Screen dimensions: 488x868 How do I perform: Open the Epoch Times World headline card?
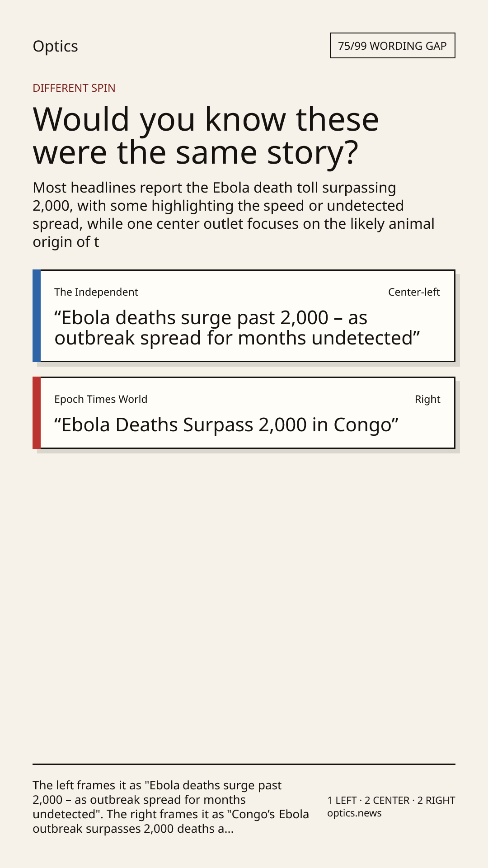click(x=244, y=413)
